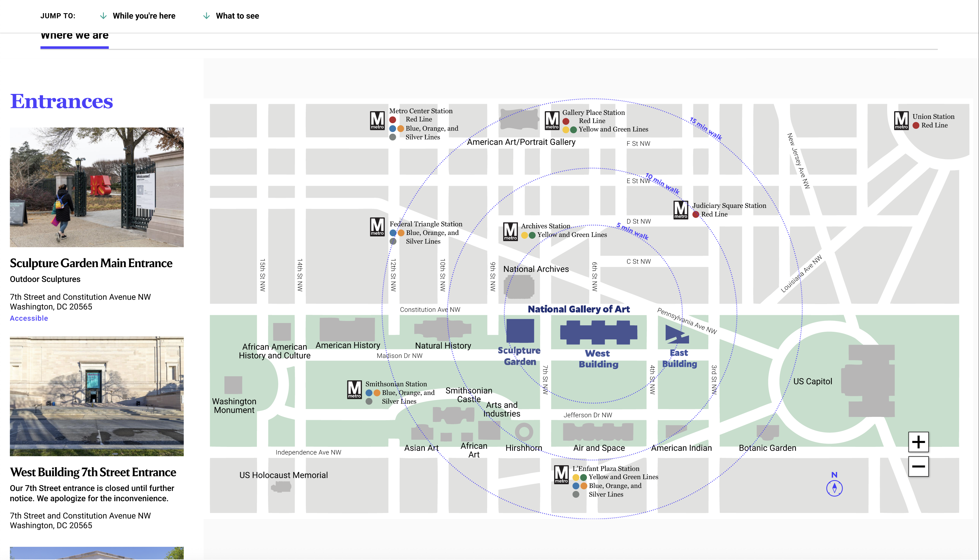
Task: Click the Hirshhorn ring building shape
Action: pyautogui.click(x=524, y=432)
